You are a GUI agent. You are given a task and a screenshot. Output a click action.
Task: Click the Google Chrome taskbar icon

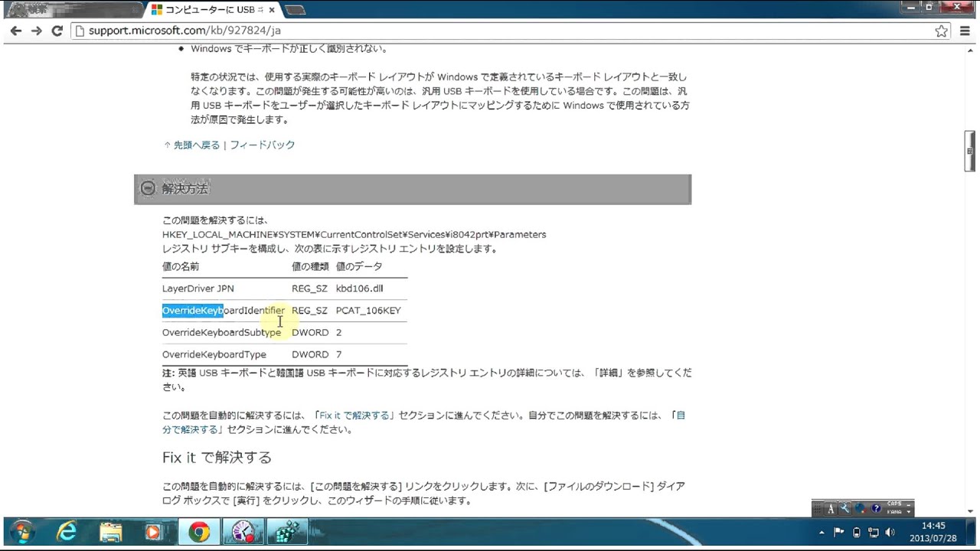click(x=199, y=532)
